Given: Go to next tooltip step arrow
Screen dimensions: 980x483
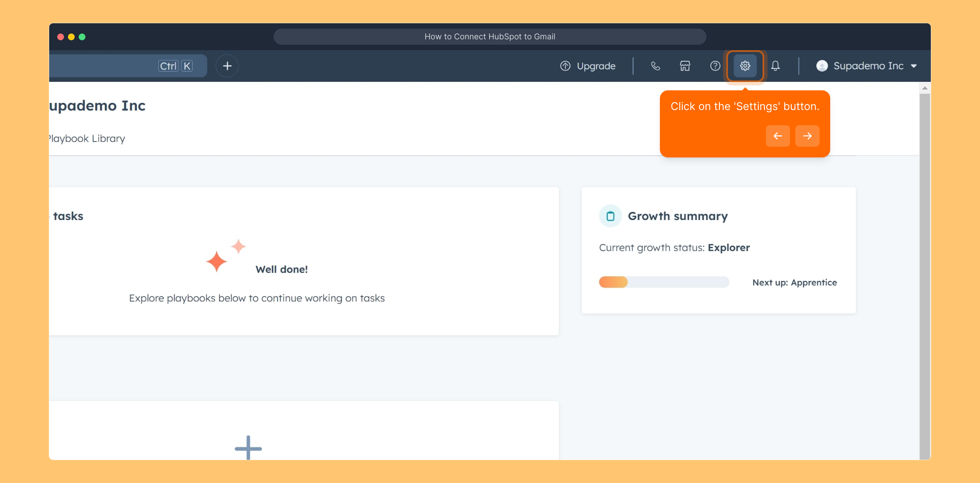Looking at the screenshot, I should [807, 136].
